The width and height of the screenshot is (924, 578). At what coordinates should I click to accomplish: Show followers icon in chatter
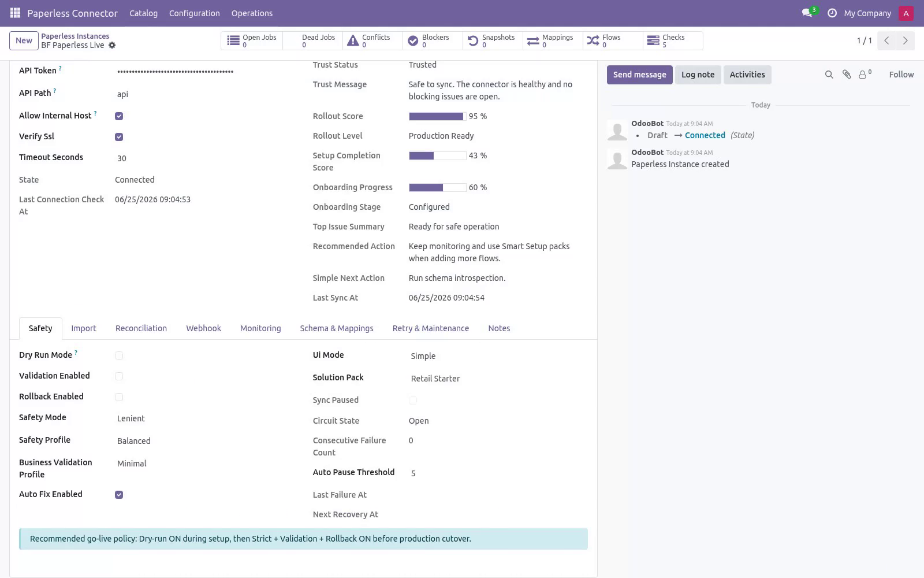pos(865,74)
